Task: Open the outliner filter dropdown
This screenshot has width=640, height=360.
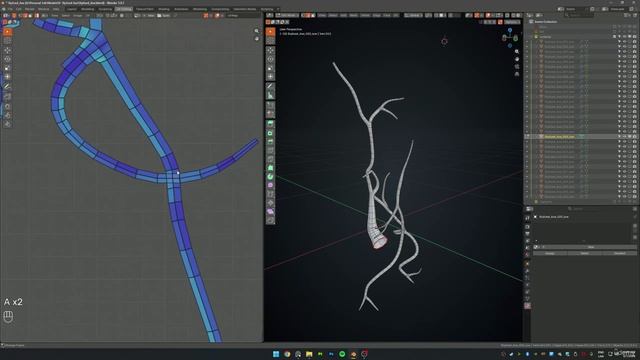Action: click(x=628, y=15)
